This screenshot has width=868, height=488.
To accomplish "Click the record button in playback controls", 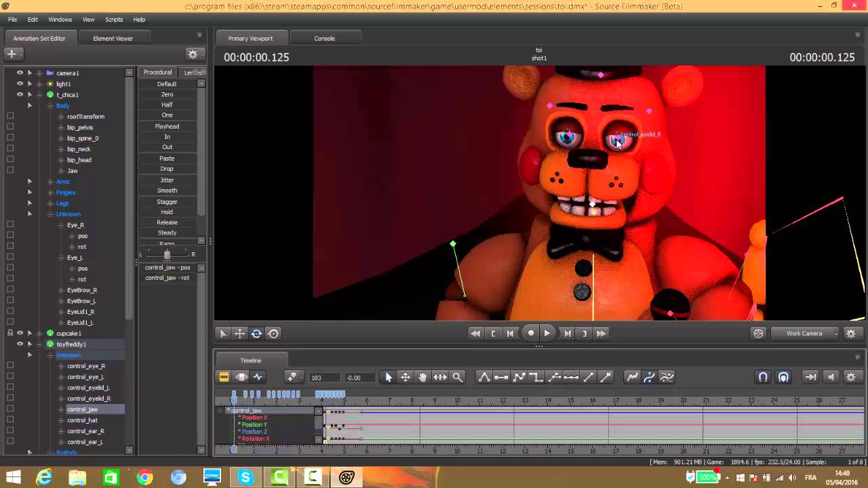I will pos(531,333).
